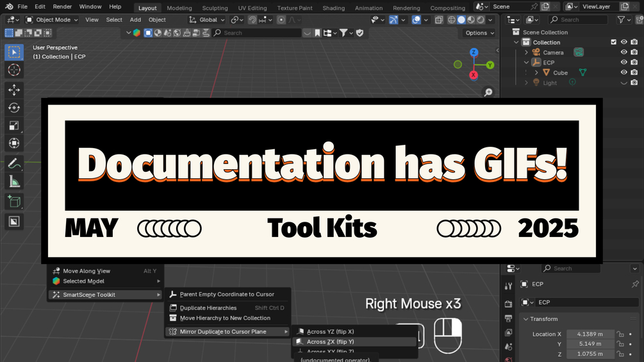Open Global transform orientation dropdown

[x=207, y=20]
